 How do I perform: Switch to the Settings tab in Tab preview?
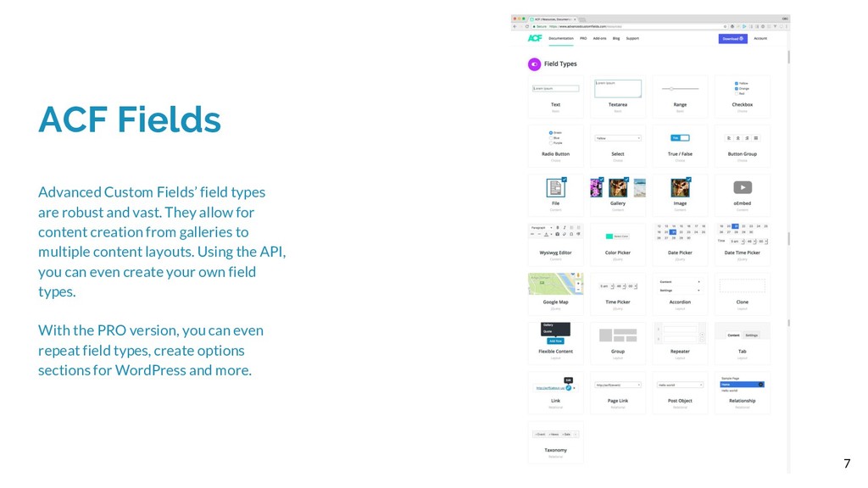click(751, 335)
